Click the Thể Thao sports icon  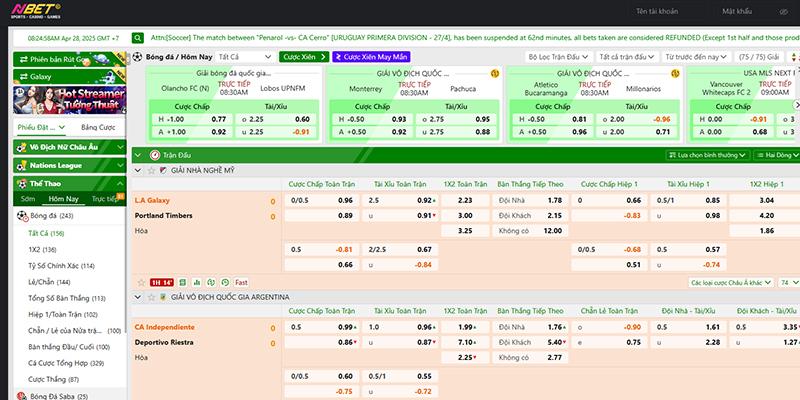point(21,184)
